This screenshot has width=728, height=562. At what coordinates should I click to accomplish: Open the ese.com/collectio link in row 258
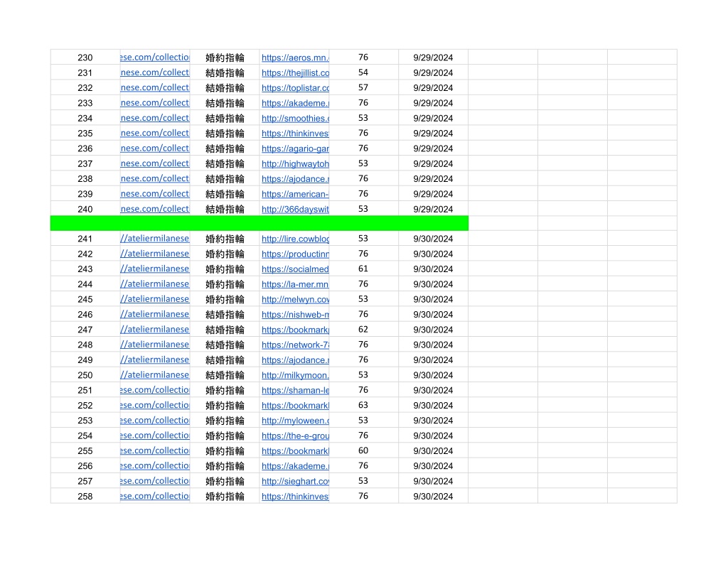(154, 497)
